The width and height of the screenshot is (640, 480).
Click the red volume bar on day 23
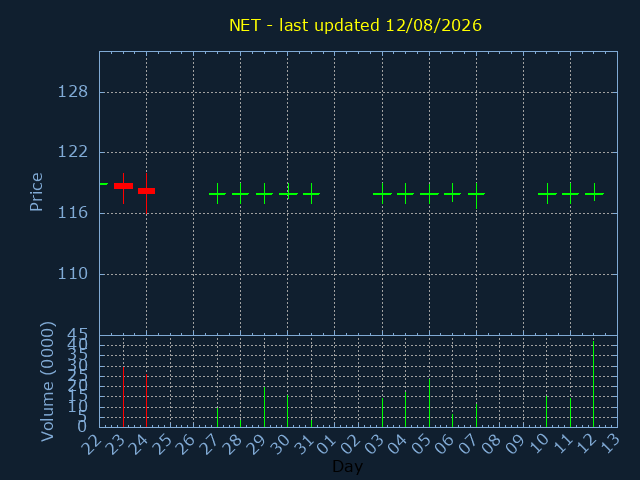tap(123, 397)
